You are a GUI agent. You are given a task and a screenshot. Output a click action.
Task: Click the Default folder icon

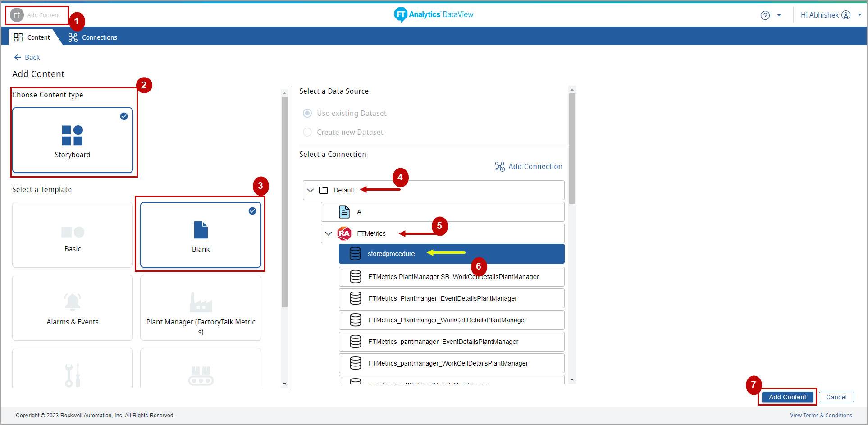[324, 190]
